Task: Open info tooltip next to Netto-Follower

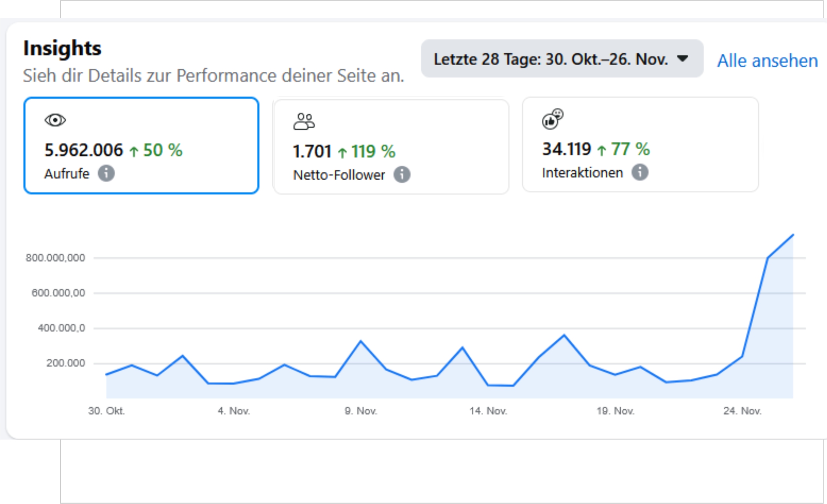Action: click(x=402, y=175)
